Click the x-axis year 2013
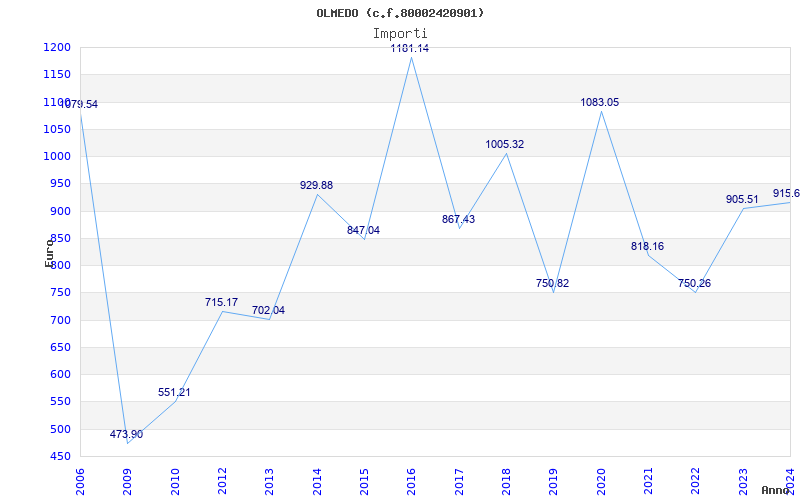 pyautogui.click(x=269, y=482)
